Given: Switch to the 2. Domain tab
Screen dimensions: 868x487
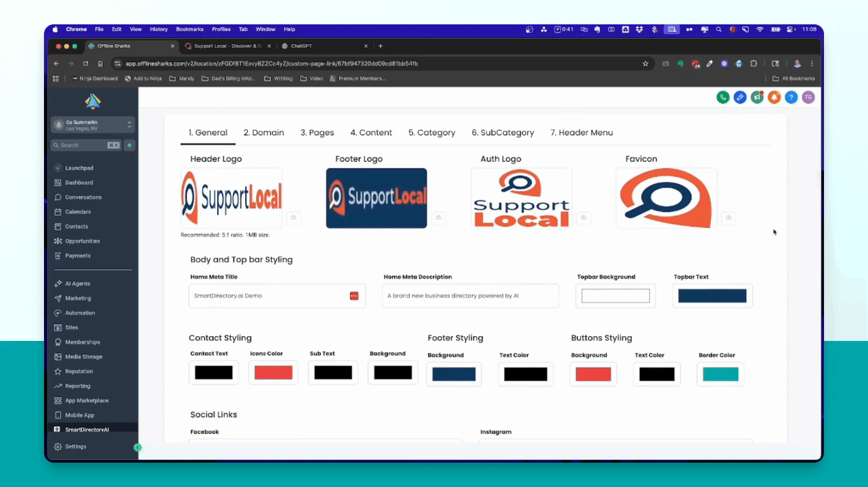Looking at the screenshot, I should (264, 133).
